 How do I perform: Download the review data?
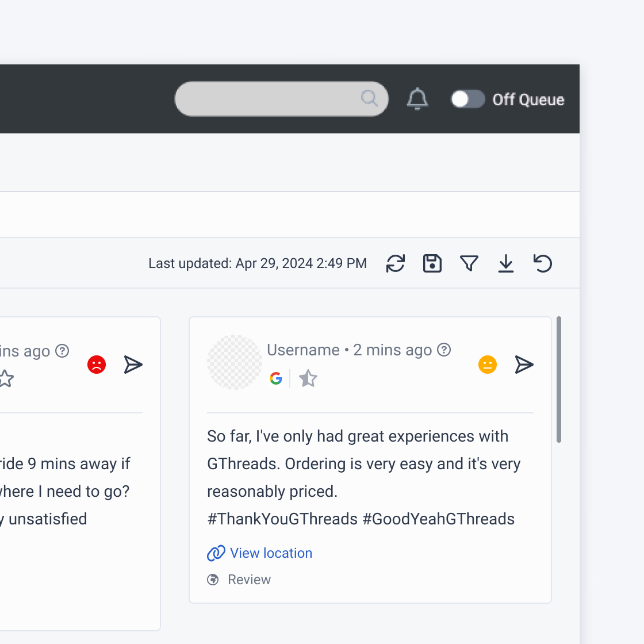[x=506, y=263]
